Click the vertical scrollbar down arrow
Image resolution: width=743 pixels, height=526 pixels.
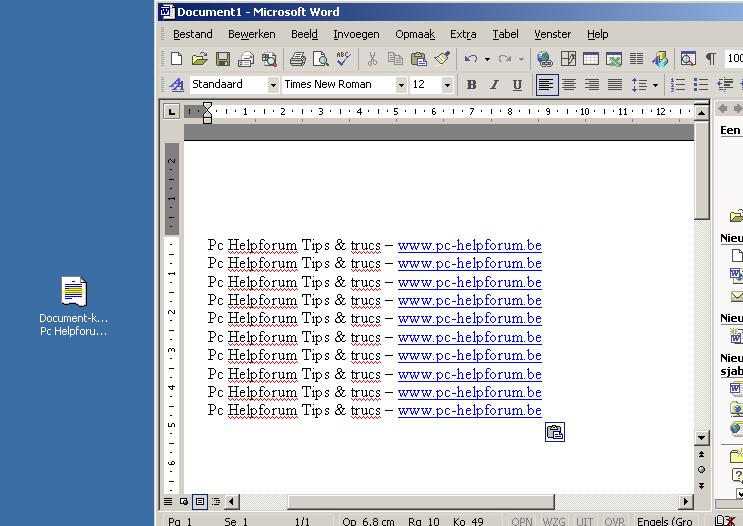(x=701, y=437)
